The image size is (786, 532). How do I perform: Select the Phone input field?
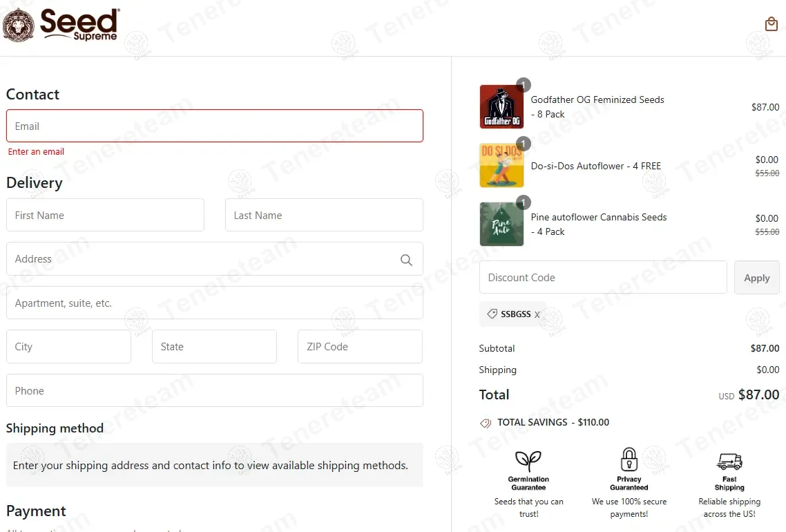[x=214, y=391]
